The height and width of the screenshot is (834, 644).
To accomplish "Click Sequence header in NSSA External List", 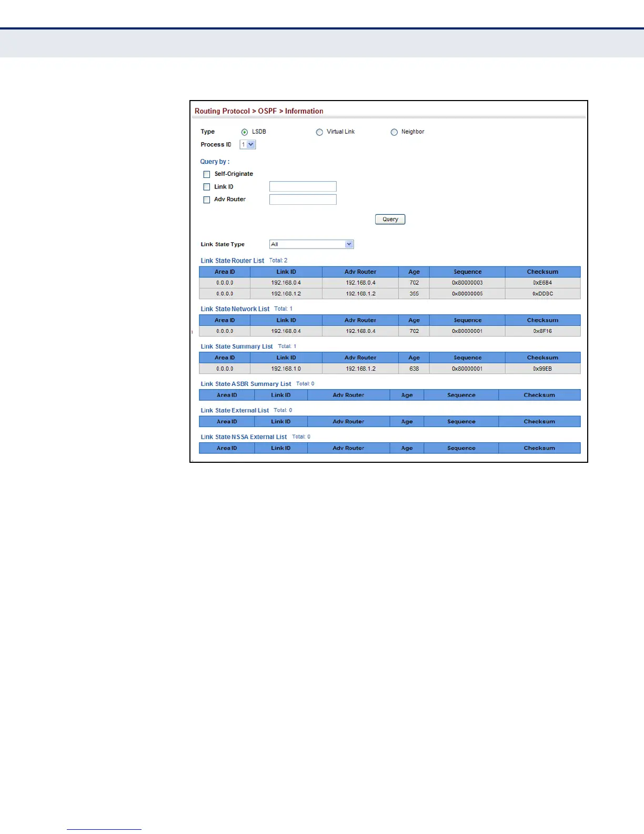I will 461,448.
